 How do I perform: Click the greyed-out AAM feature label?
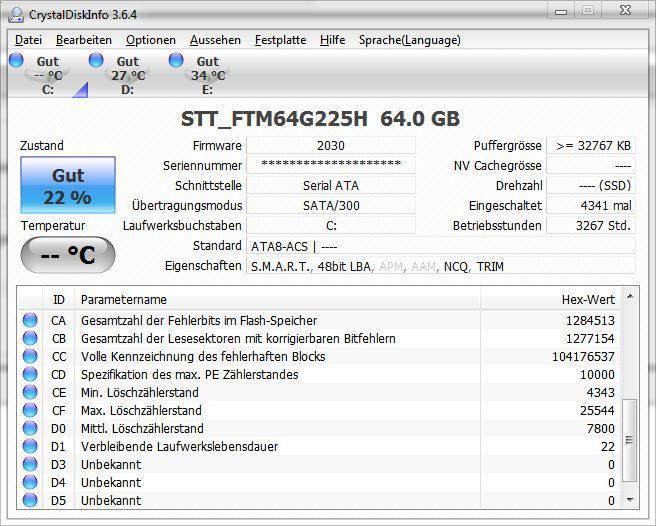pyautogui.click(x=423, y=267)
